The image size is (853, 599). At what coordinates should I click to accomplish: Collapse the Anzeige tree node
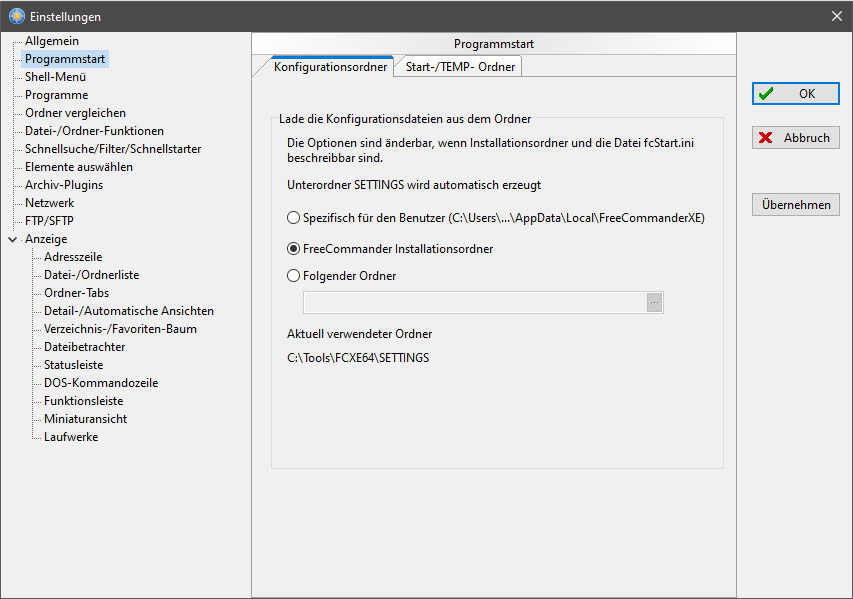coord(13,239)
